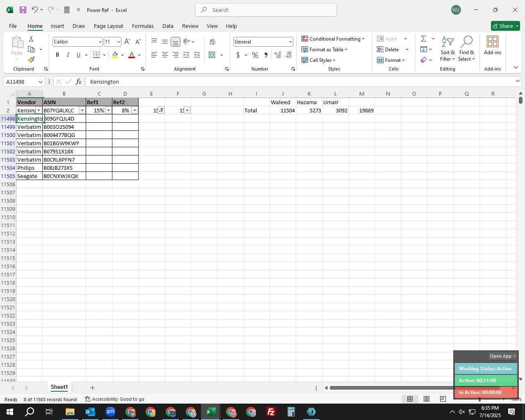This screenshot has height=420, width=525.
Task: Click the Copy icon in Clipboard group
Action: coord(31,49)
